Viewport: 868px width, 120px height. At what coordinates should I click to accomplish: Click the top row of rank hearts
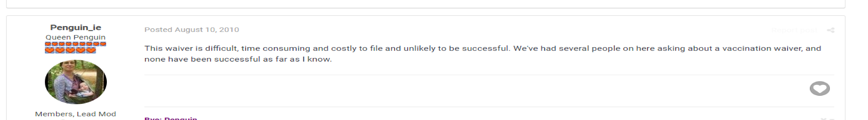[x=75, y=44]
